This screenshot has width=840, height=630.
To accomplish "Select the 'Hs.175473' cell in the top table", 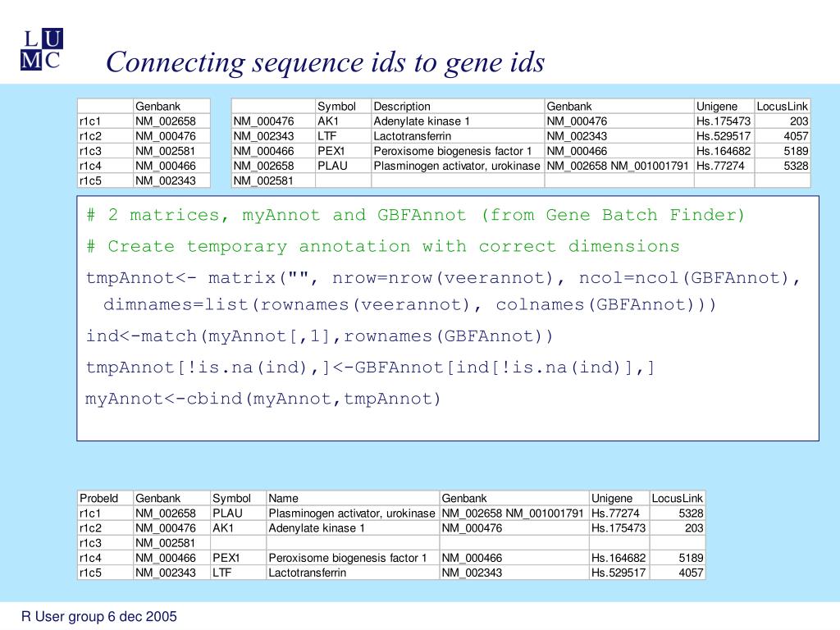I will (x=724, y=121).
